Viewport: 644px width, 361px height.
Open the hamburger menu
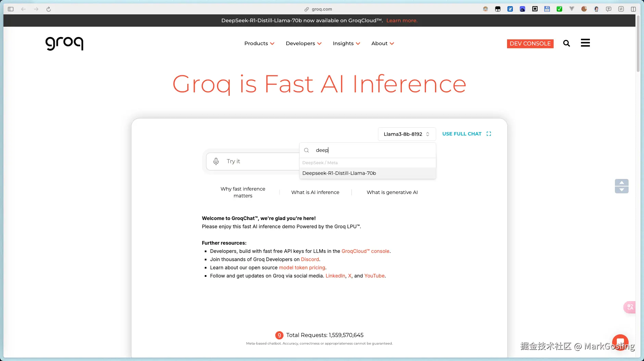tap(585, 43)
